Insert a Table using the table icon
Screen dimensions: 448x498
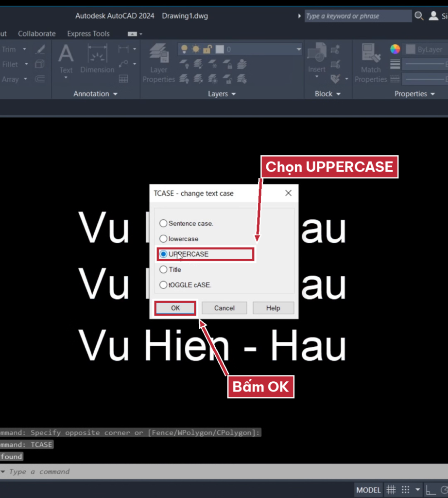[x=123, y=79]
